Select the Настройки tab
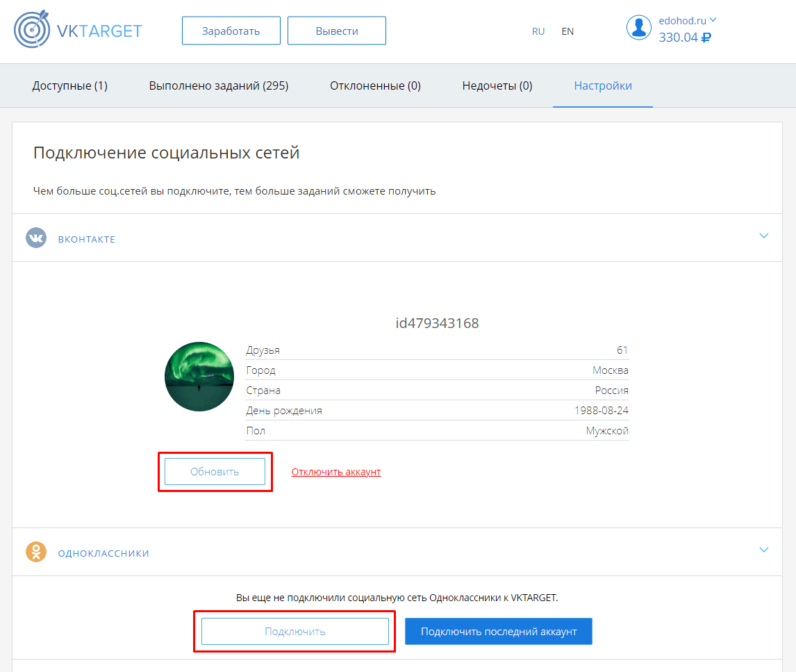 point(603,86)
